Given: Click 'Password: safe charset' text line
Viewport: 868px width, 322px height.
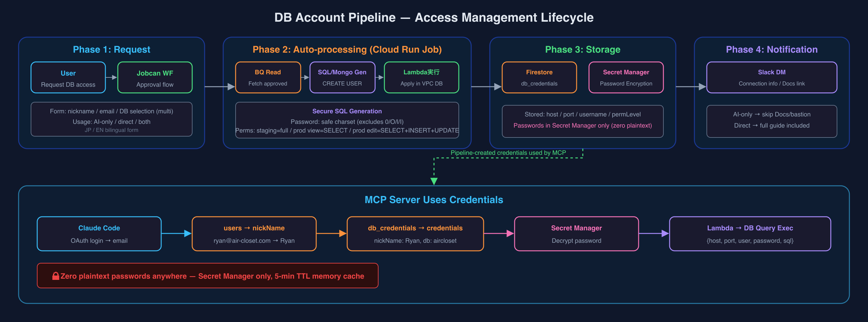Looking at the screenshot, I should (347, 122).
